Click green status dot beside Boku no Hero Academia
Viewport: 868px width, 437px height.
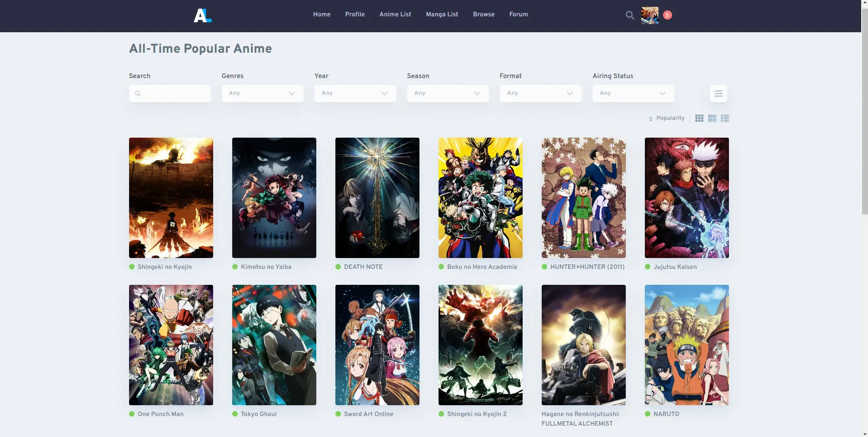[441, 267]
